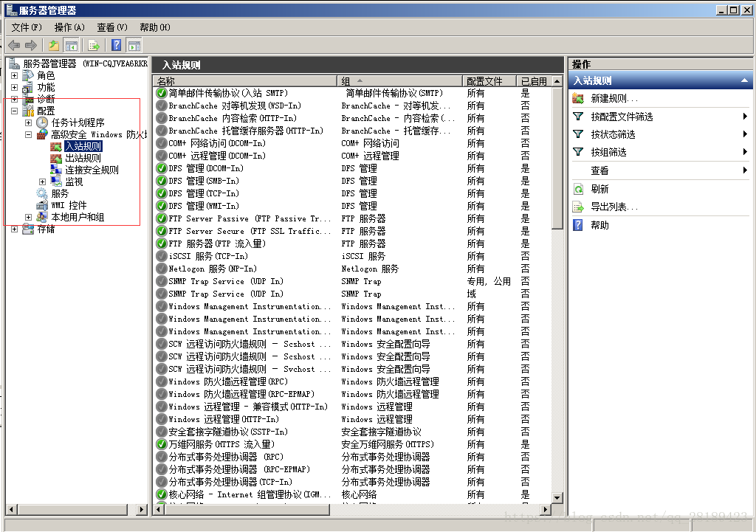Click the 导出列表 icon in actions pane

pos(578,207)
